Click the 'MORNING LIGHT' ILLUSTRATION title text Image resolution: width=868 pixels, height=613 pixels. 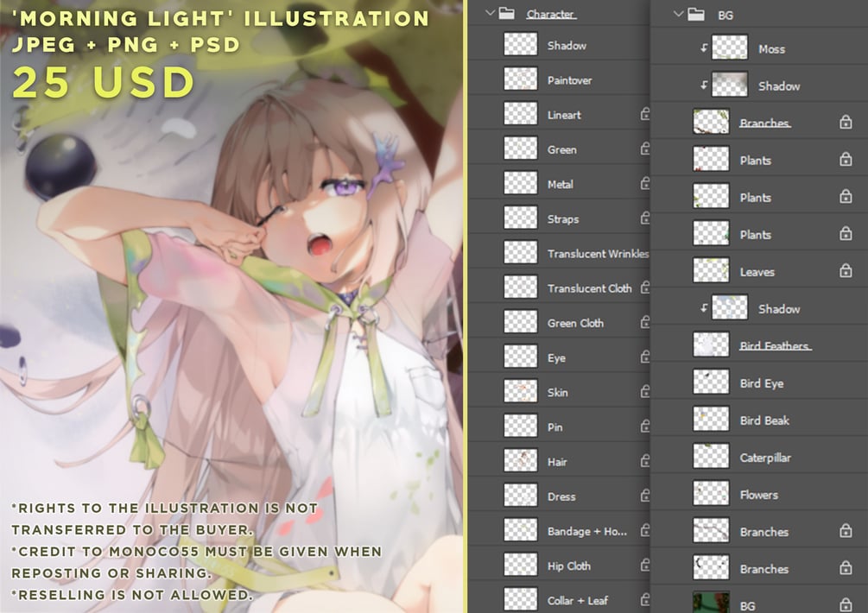tap(220, 18)
